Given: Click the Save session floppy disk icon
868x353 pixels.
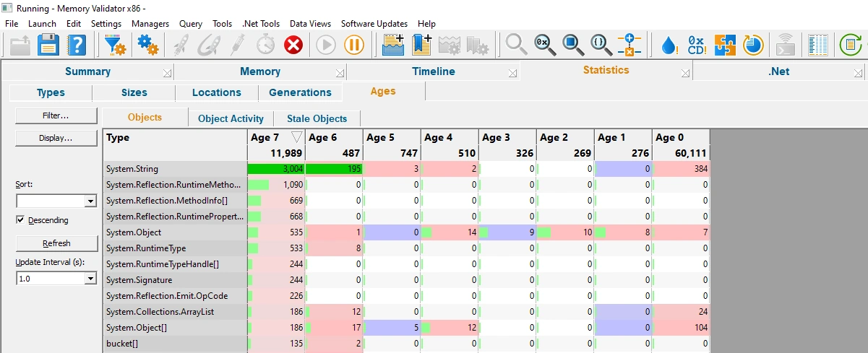Looking at the screenshot, I should pyautogui.click(x=48, y=45).
